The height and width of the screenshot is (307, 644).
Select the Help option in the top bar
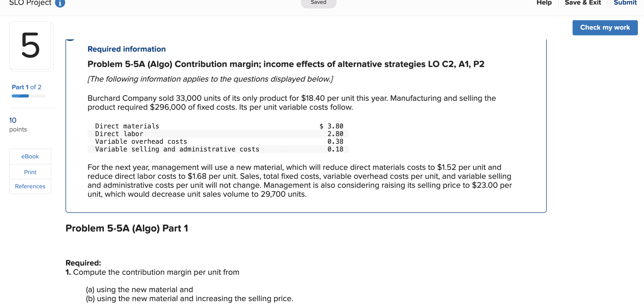[x=544, y=3]
